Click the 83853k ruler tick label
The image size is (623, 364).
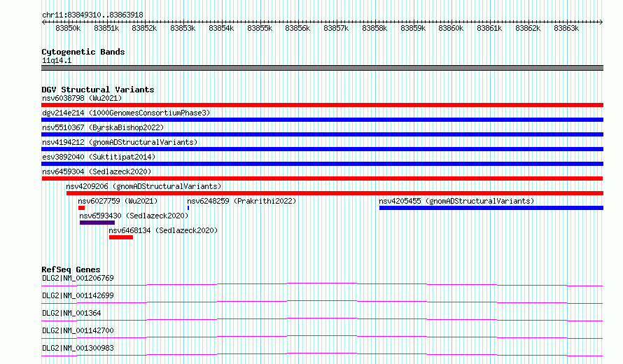point(183,29)
